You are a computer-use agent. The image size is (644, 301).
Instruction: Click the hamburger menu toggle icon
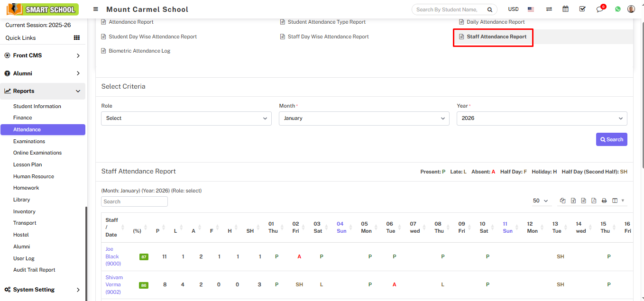tap(96, 9)
